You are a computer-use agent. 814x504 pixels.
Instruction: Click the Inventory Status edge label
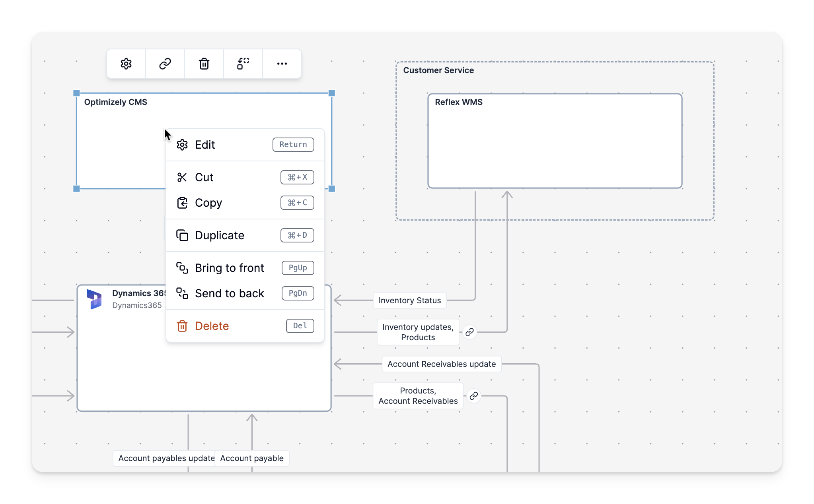[409, 300]
